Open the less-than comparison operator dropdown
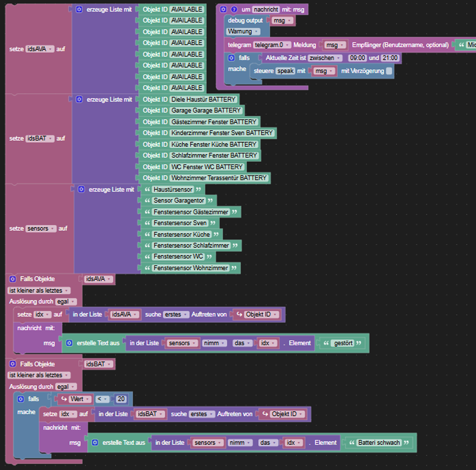 point(102,399)
